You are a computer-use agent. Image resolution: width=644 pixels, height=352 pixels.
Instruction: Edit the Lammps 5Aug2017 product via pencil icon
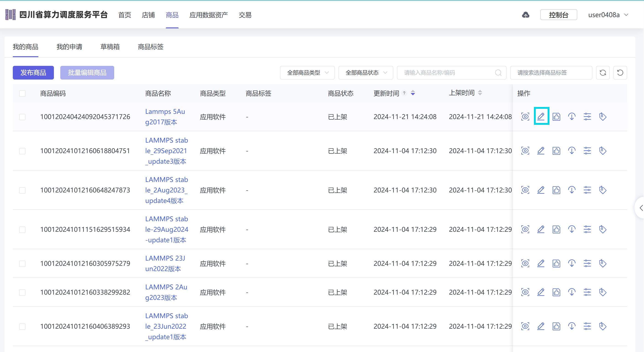[x=541, y=117]
